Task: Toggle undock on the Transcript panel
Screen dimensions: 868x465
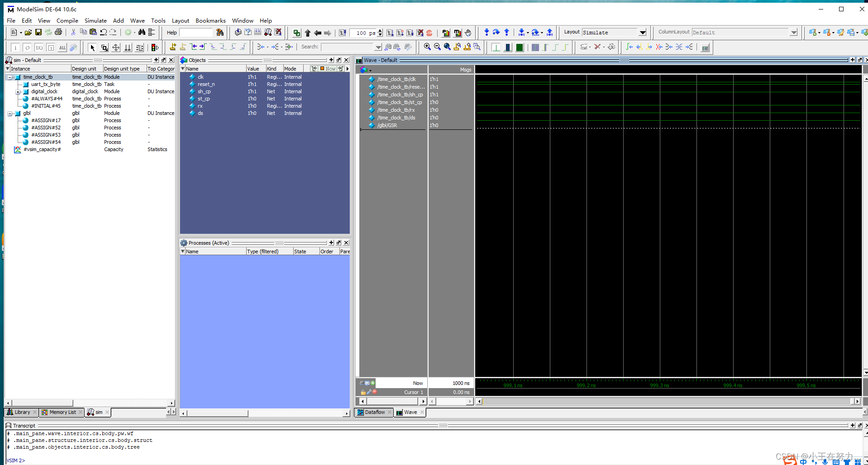Action: coord(860,425)
